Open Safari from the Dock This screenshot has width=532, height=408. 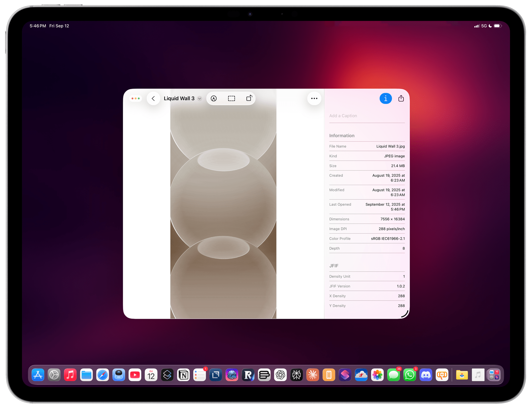(x=103, y=375)
